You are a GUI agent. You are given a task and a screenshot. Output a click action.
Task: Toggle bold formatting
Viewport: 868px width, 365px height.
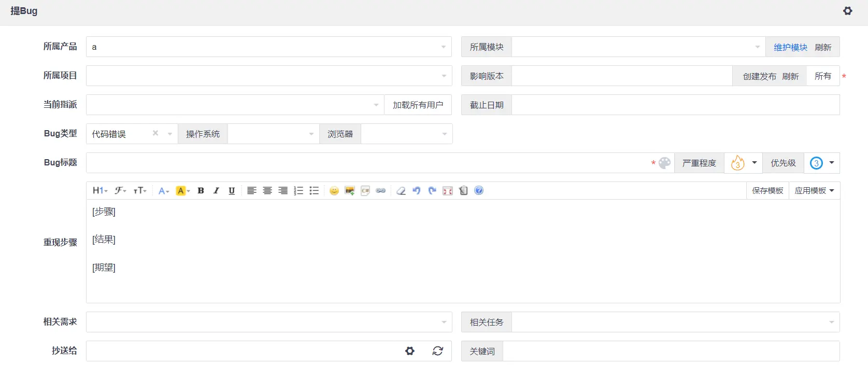tap(201, 191)
